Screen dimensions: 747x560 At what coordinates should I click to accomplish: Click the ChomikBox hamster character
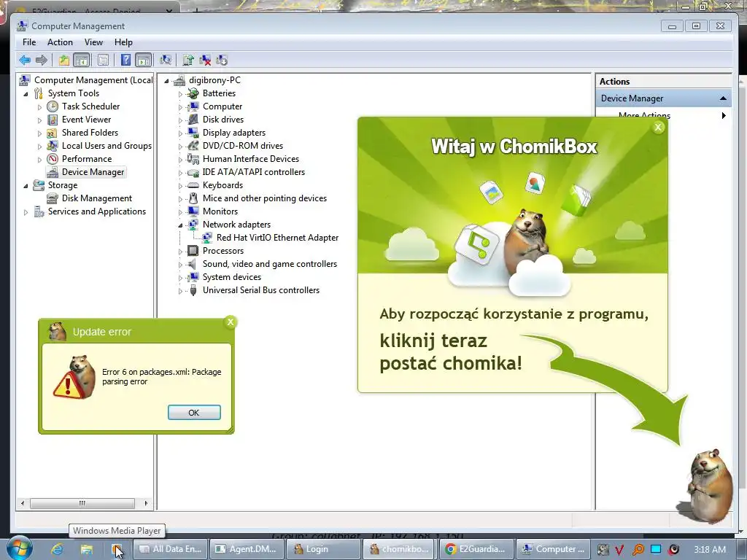[x=709, y=486]
